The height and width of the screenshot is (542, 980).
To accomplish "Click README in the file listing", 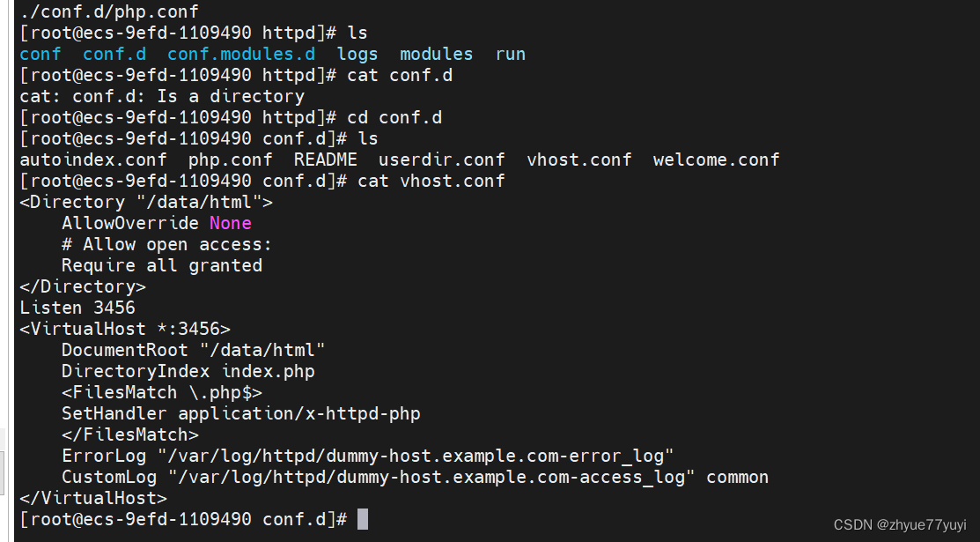I will click(325, 160).
